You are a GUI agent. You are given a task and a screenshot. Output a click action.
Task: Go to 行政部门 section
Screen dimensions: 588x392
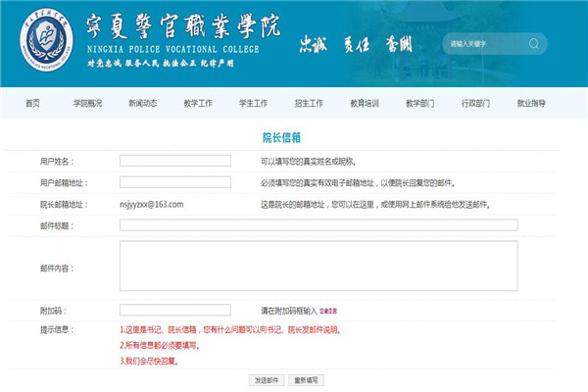[x=476, y=103]
